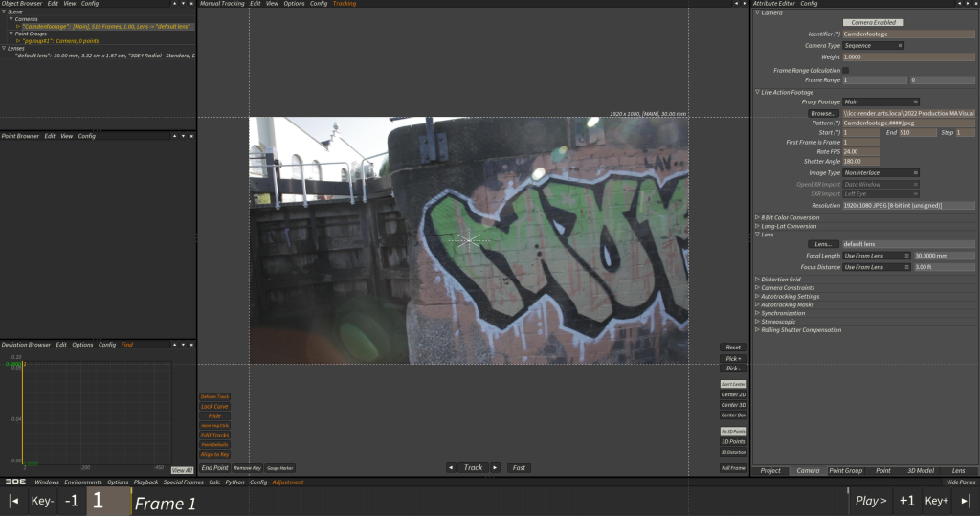The height and width of the screenshot is (516, 980).
Task: Open the Environments menu
Action: (x=82, y=482)
